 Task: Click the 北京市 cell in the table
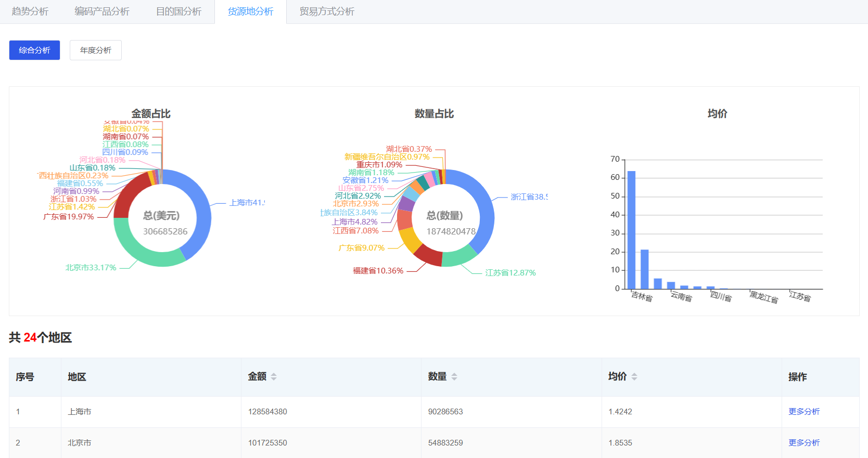80,442
